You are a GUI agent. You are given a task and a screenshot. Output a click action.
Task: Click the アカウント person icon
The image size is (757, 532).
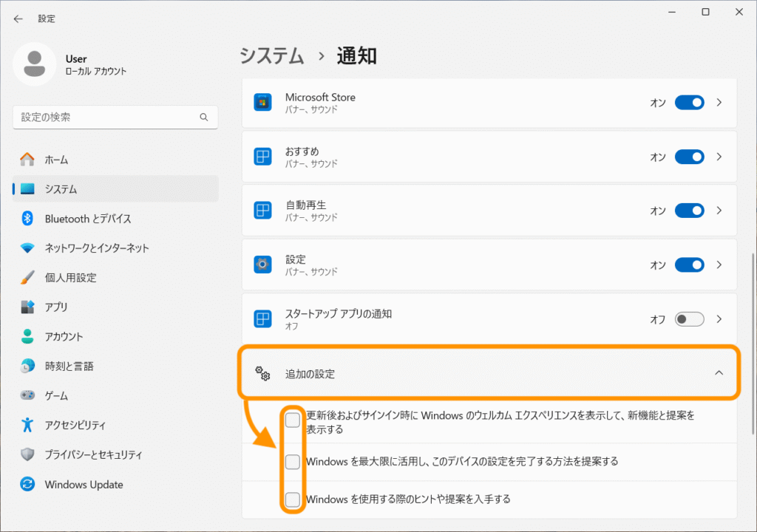(x=27, y=336)
